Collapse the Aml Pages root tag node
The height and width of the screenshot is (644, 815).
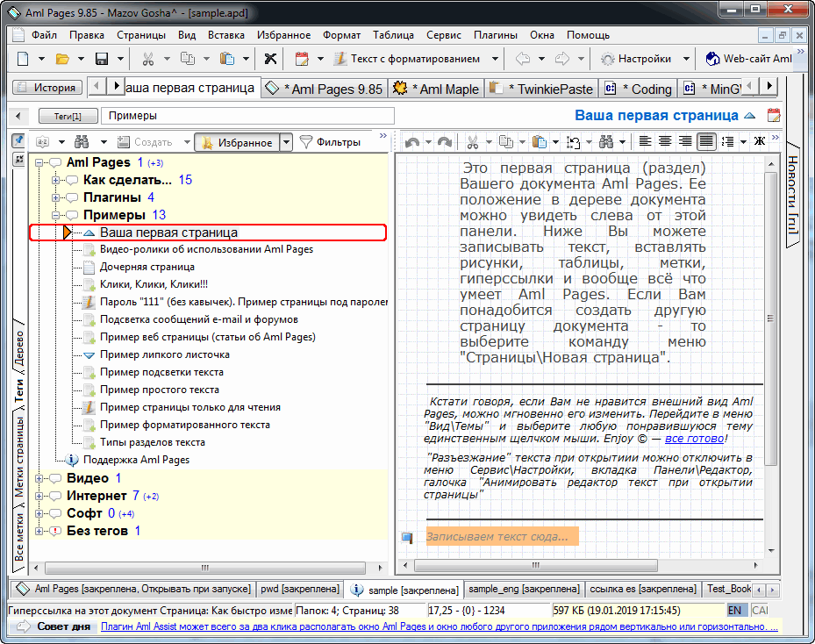39,162
